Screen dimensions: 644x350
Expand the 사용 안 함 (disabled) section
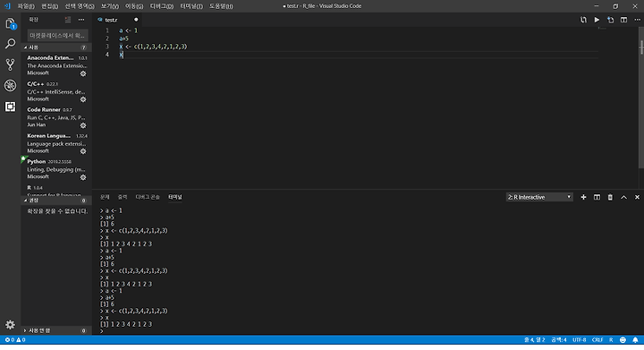pyautogui.click(x=56, y=330)
